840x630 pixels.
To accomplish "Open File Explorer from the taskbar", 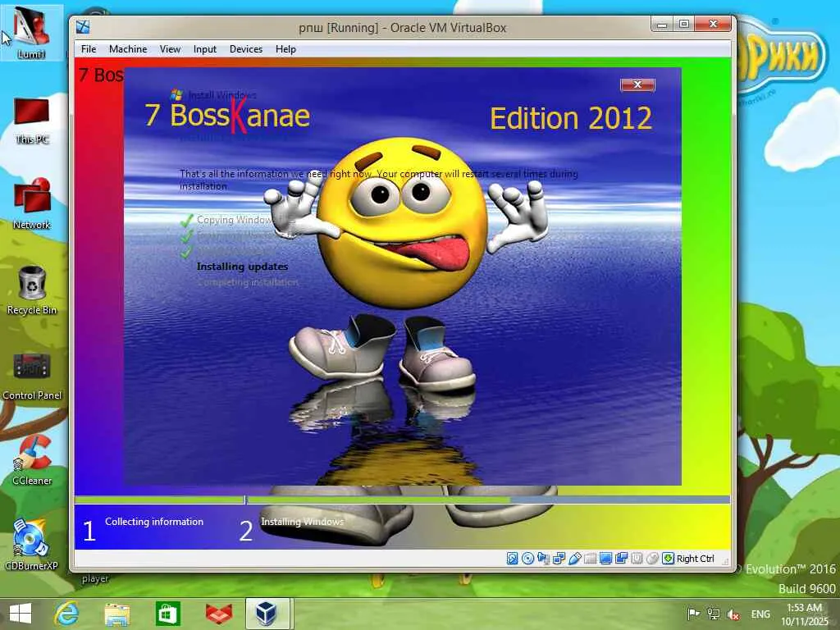I will click(116, 614).
